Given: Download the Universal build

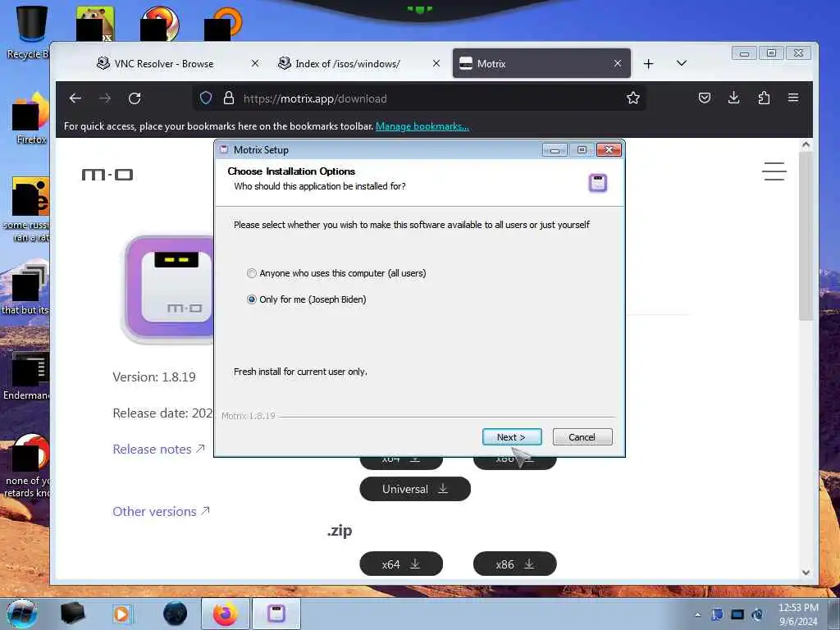Looking at the screenshot, I should pyautogui.click(x=415, y=489).
